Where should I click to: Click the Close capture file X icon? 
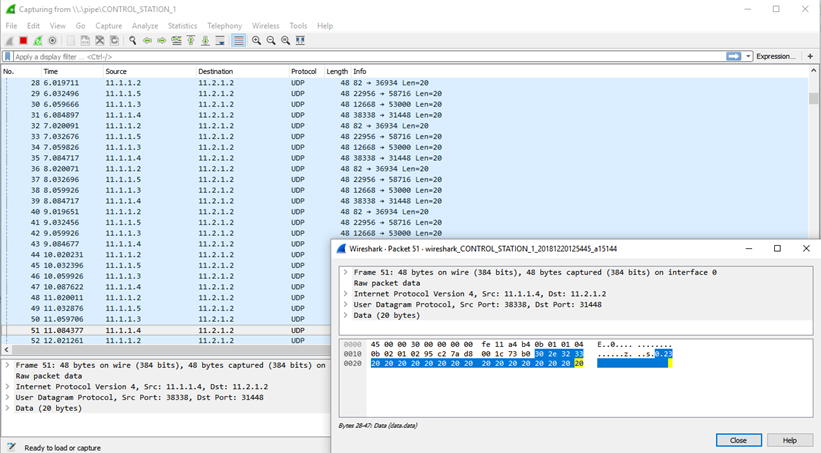click(x=99, y=40)
